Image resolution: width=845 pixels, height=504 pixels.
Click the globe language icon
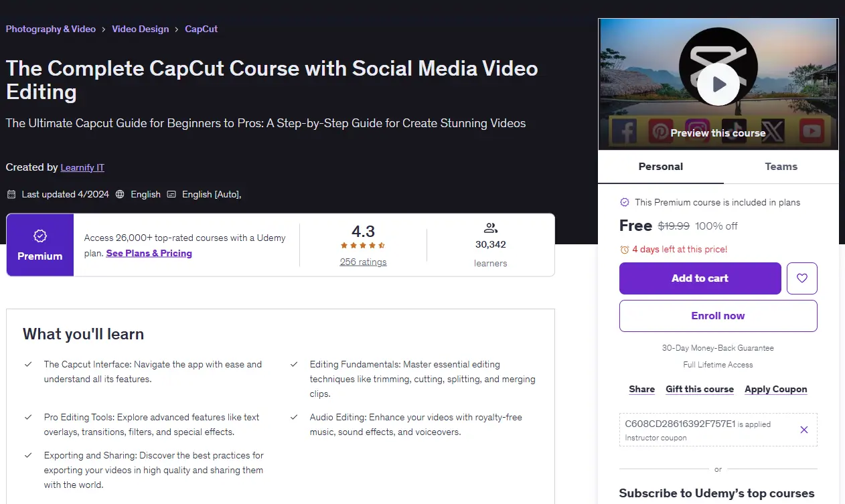pos(120,194)
